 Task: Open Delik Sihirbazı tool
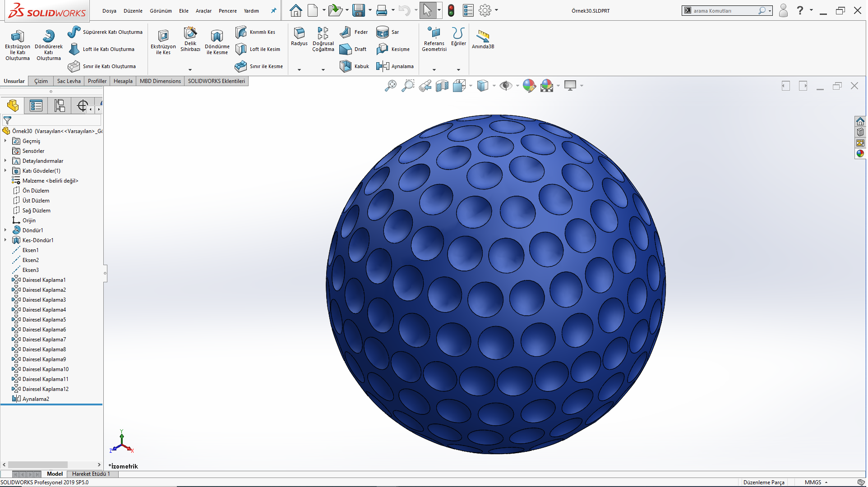(x=190, y=39)
